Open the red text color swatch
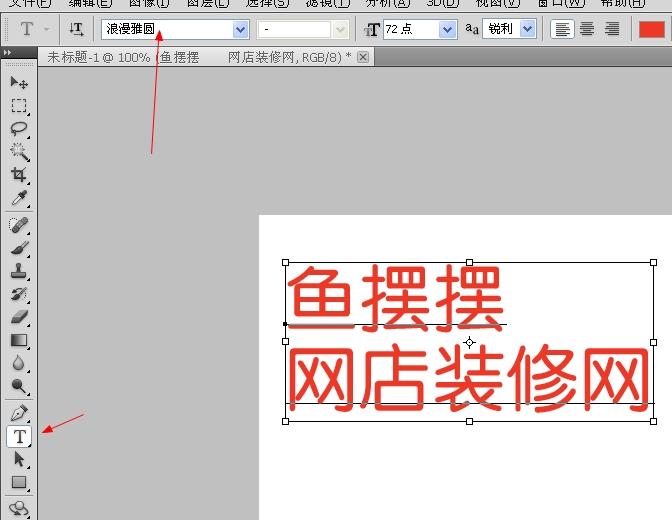Image resolution: width=672 pixels, height=520 pixels. point(652,29)
